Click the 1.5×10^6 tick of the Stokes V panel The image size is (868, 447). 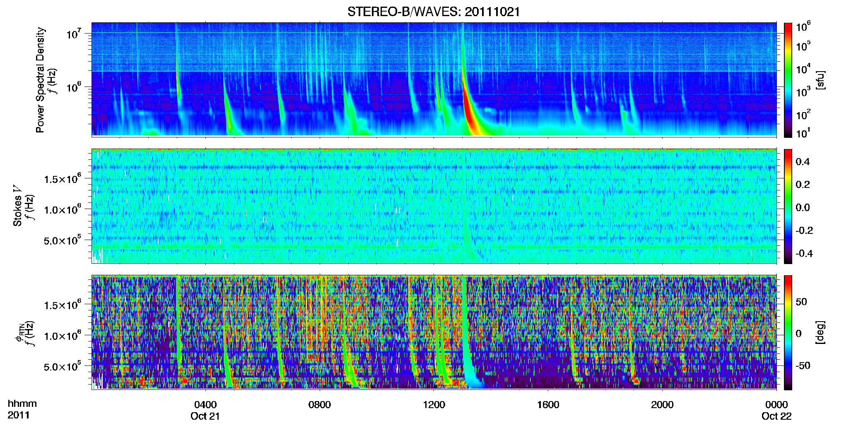point(63,179)
